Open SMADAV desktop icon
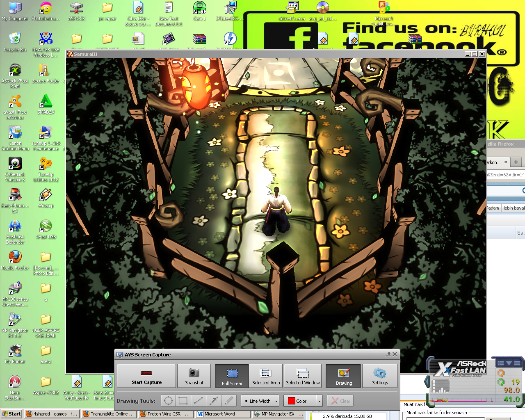The width and height of the screenshot is (525, 420). click(x=46, y=104)
